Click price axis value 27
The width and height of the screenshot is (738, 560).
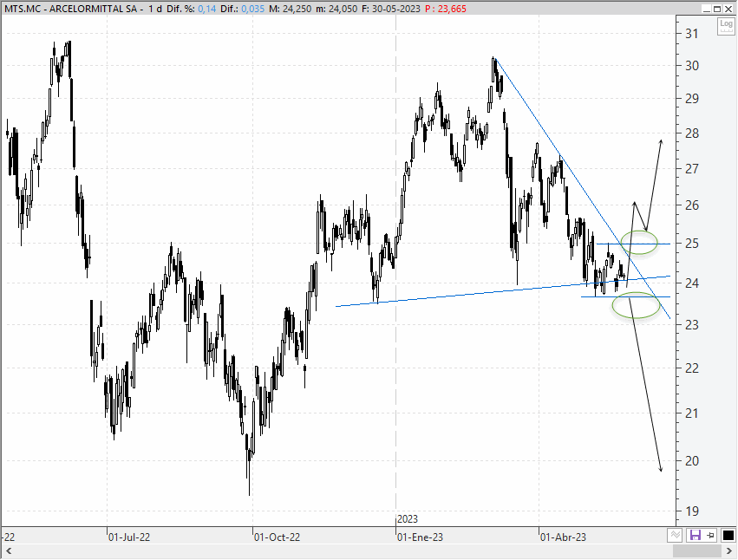tap(692, 168)
